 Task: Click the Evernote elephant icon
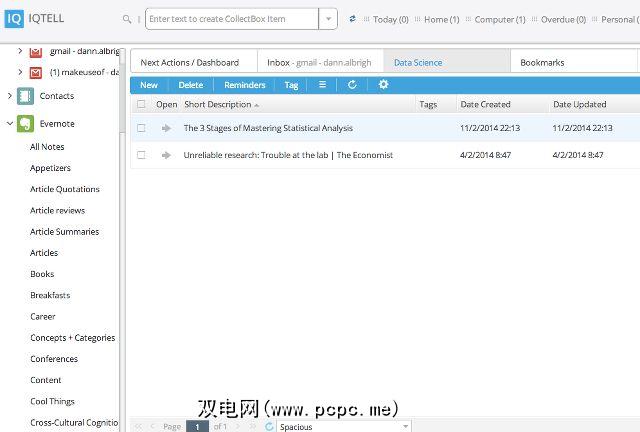tap(25, 124)
